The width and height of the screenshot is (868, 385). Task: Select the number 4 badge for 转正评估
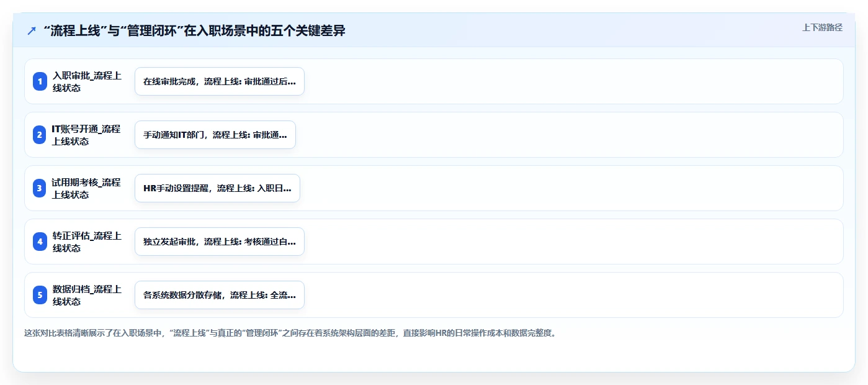tap(40, 242)
